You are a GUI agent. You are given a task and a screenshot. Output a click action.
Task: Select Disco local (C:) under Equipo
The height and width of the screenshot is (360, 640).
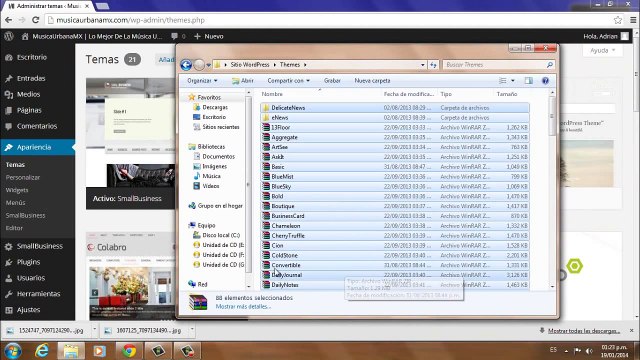coord(221,235)
